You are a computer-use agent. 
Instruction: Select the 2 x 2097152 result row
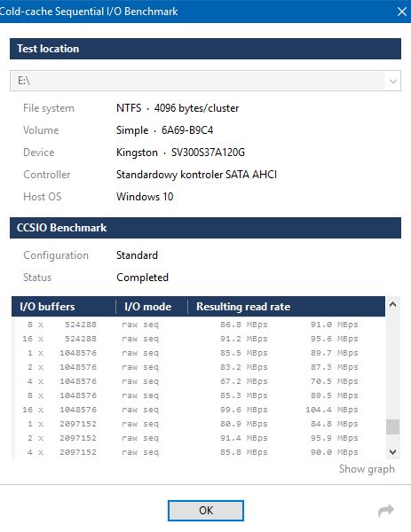(x=198, y=438)
